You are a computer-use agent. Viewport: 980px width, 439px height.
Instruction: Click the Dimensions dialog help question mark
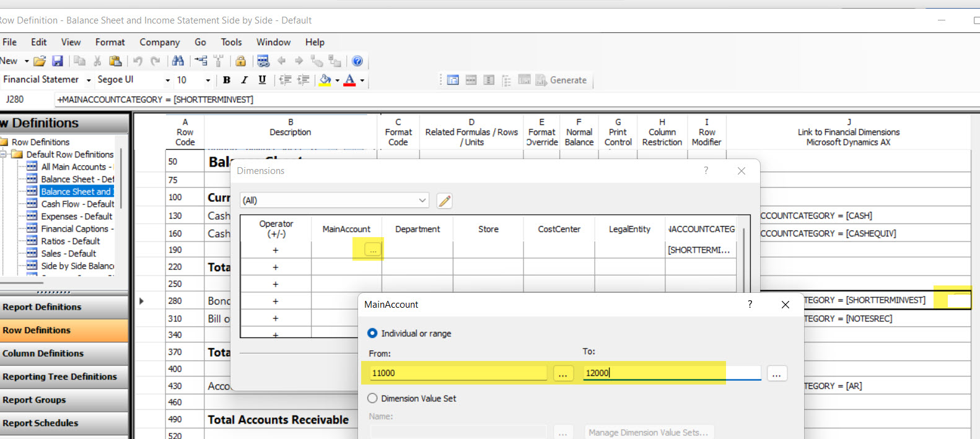(x=706, y=170)
